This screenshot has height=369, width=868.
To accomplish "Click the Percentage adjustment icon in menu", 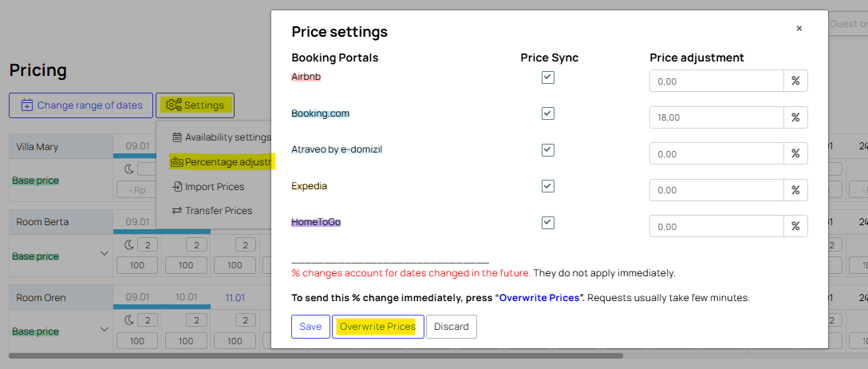I will [176, 162].
